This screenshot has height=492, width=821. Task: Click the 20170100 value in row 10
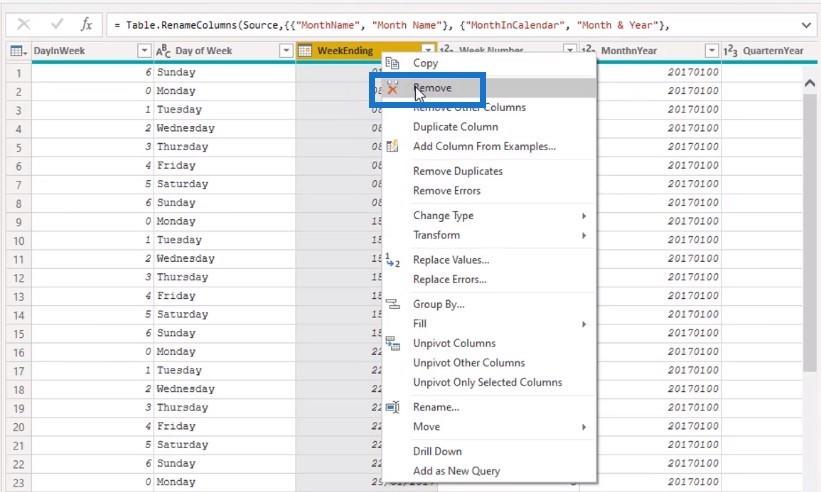693,240
